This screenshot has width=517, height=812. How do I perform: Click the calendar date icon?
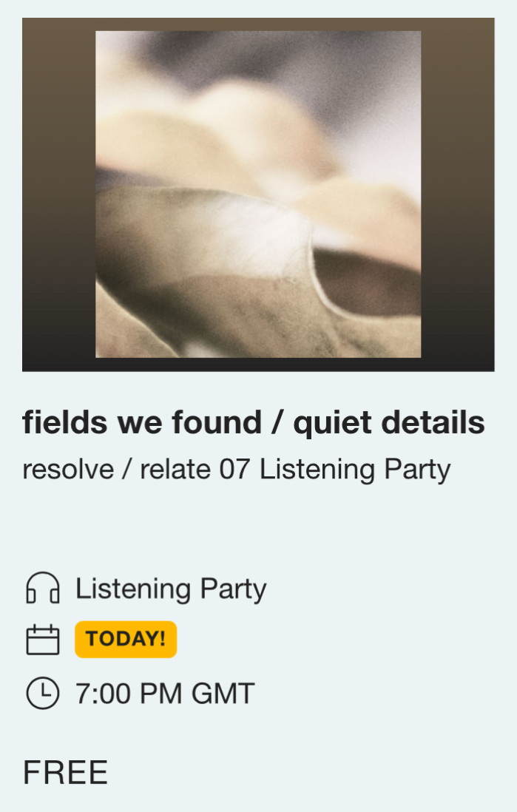[42, 640]
